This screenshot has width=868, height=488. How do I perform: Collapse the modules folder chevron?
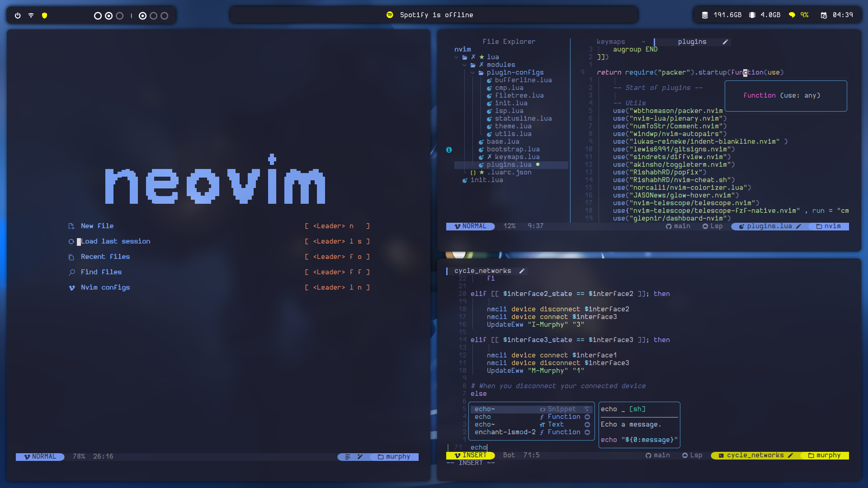(x=464, y=65)
